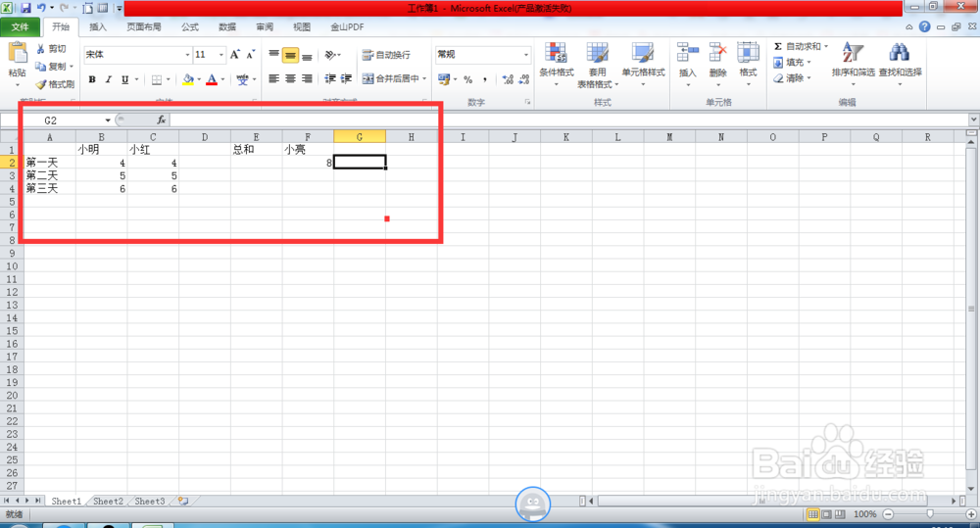Apply comma style

click(485, 79)
